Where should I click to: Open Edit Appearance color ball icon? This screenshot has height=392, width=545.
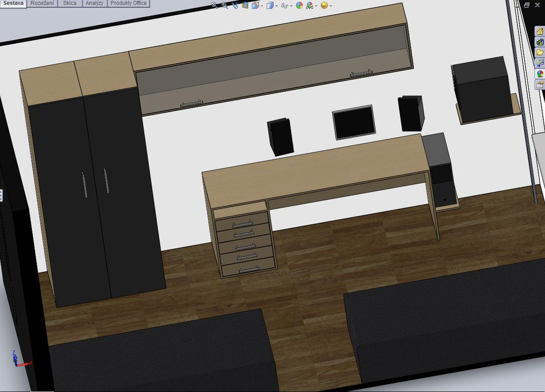coord(299,5)
